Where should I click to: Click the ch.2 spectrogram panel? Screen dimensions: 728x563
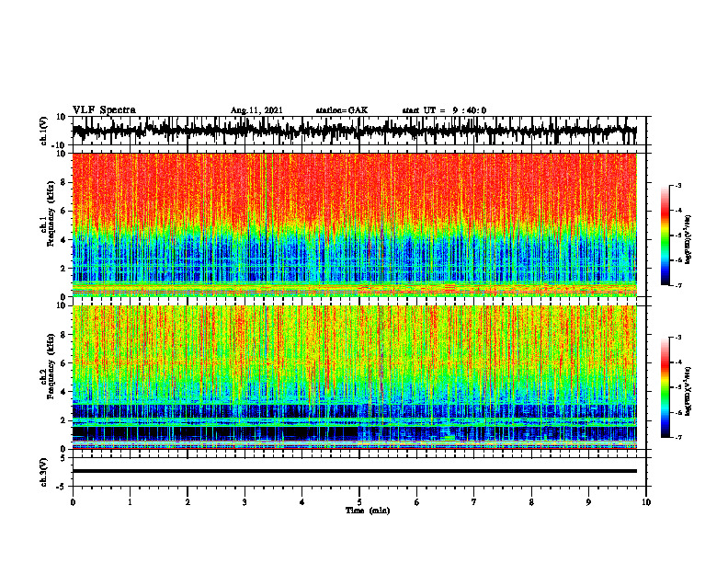355,377
